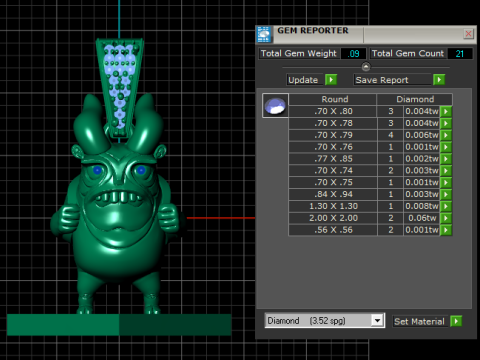Click the Update button label
This screenshot has width=480, height=360.
tap(303, 80)
